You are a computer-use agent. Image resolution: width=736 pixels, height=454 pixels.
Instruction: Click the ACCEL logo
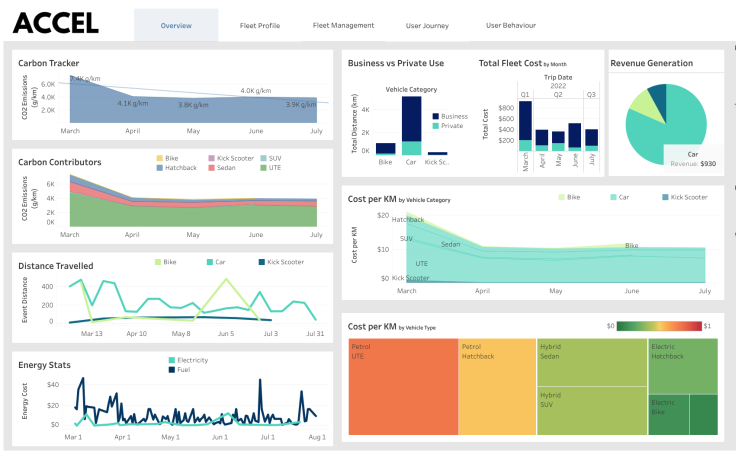tap(55, 22)
